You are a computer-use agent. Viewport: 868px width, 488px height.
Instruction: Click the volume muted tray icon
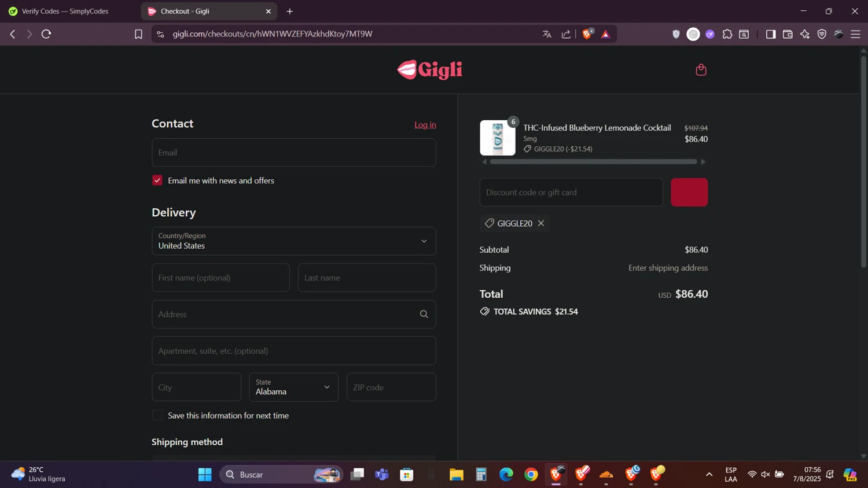pyautogui.click(x=766, y=475)
